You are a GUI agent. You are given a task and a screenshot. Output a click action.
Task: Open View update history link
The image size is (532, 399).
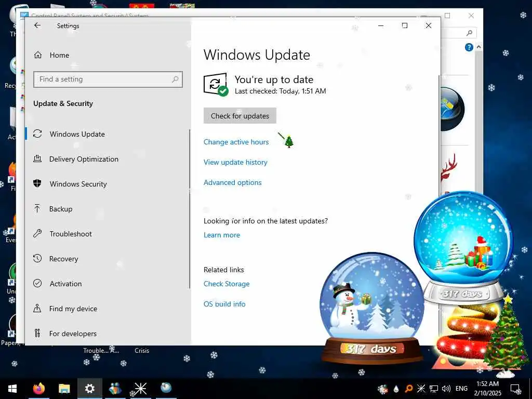235,162
